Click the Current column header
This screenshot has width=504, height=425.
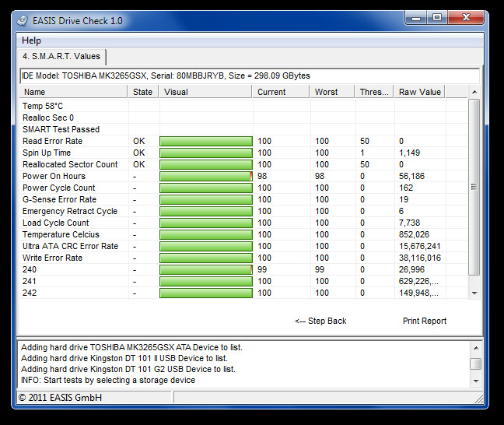[x=281, y=92]
